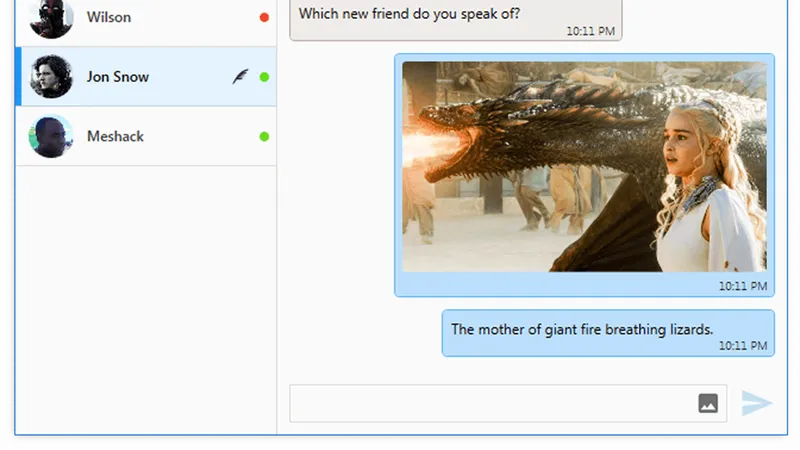Click the attach image icon in message box
This screenshot has width=800, height=450.
point(708,403)
